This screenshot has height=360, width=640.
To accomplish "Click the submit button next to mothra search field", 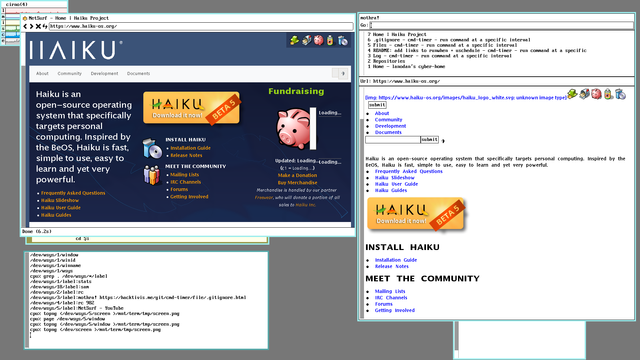I will tap(429, 140).
